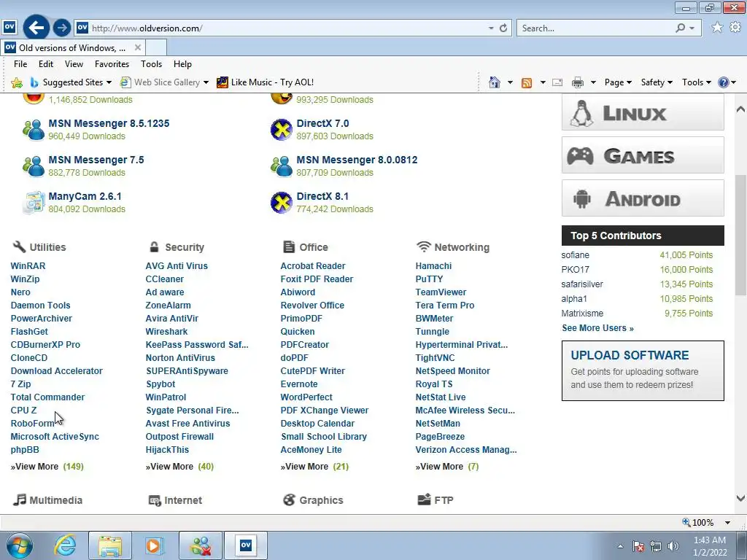Go forward with the Forward arrow button
The width and height of the screenshot is (747, 560).
61,28
